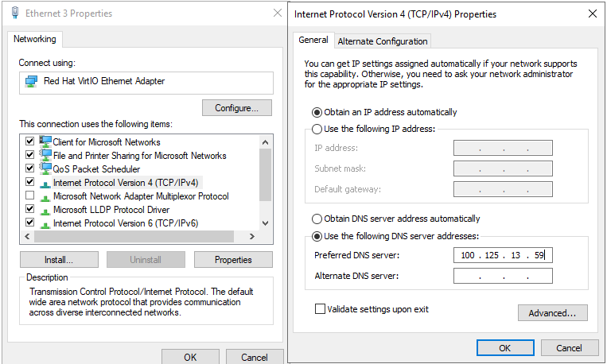Close the TCP/IPv4 Properties dialog
Image resolution: width=607 pixels, height=364 pixels.
click(592, 14)
